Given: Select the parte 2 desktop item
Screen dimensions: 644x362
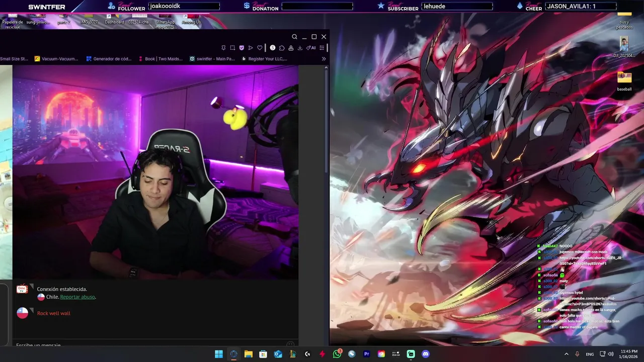Looking at the screenshot, I should [x=63, y=20].
